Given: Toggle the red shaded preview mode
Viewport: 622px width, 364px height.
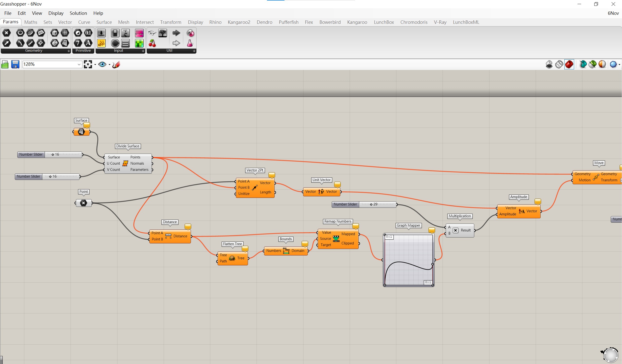Looking at the screenshot, I should [x=569, y=64].
